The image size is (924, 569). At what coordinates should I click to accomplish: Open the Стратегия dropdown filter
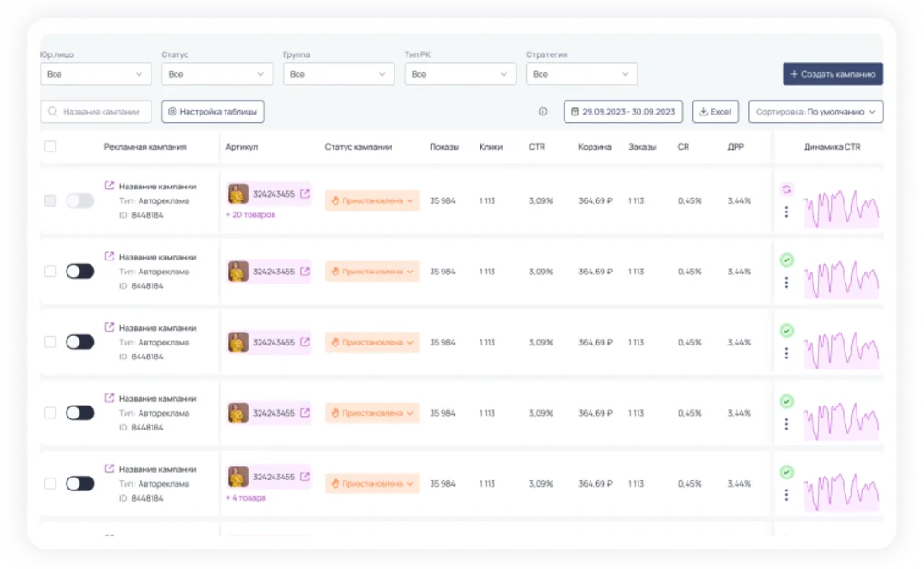pos(581,74)
